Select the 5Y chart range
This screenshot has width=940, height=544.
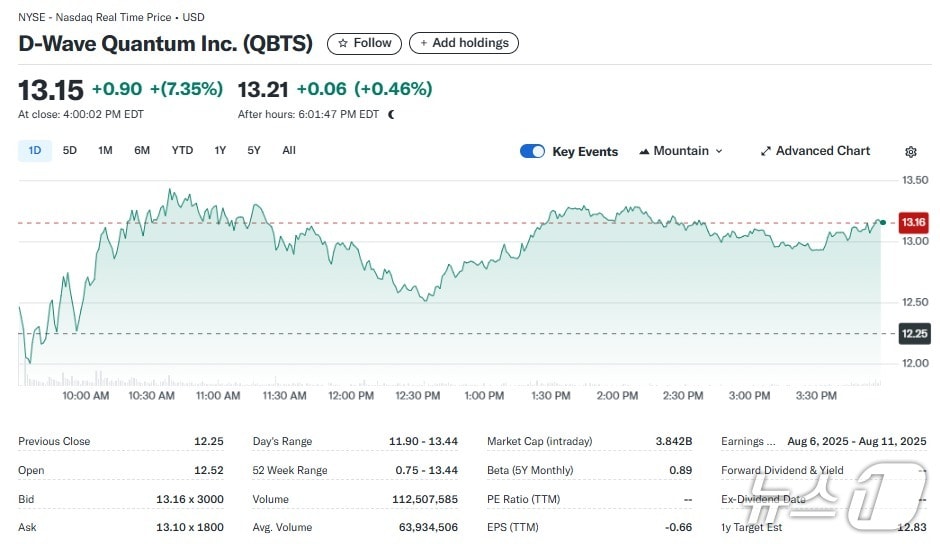254,150
